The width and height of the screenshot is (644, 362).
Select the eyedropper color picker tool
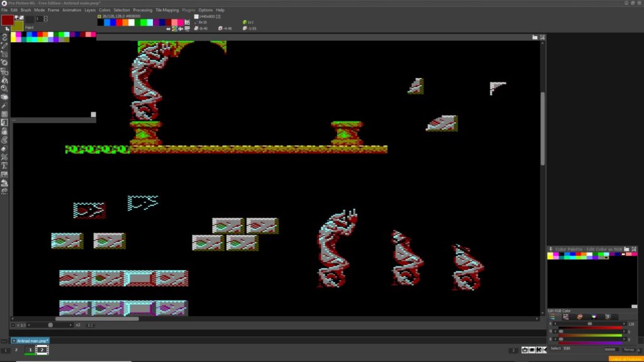(4, 106)
